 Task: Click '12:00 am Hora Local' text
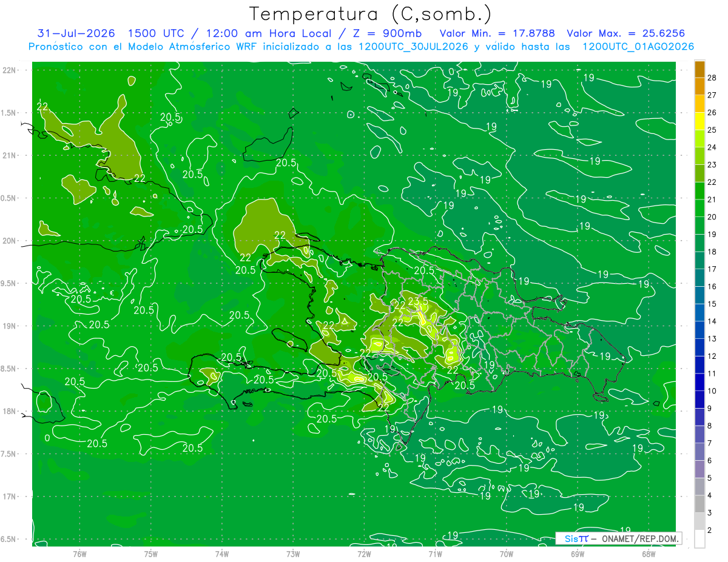point(269,33)
